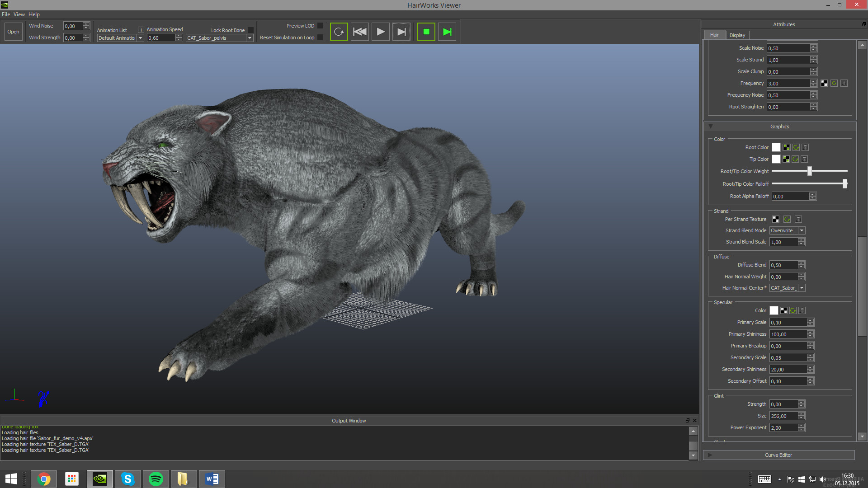The image size is (868, 488).
Task: Click the Root/Tip Color Weight slider
Action: coord(809,171)
